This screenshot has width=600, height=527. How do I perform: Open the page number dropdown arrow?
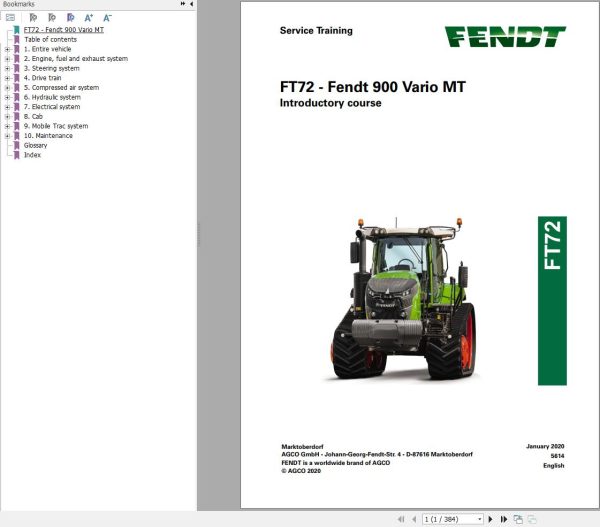[479, 519]
